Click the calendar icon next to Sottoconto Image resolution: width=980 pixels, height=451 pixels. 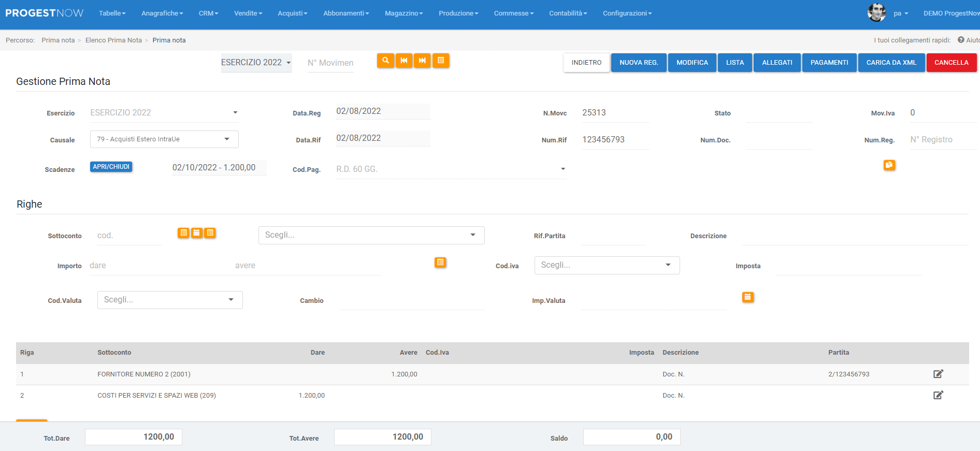coord(197,233)
